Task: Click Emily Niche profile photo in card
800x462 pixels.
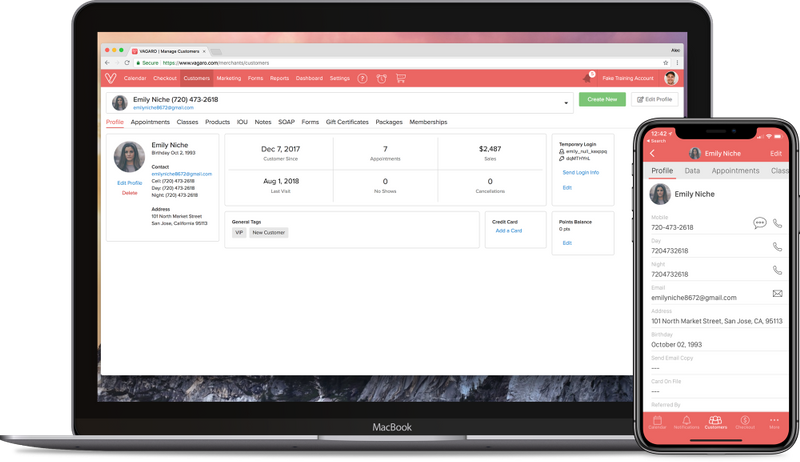Action: pos(129,157)
